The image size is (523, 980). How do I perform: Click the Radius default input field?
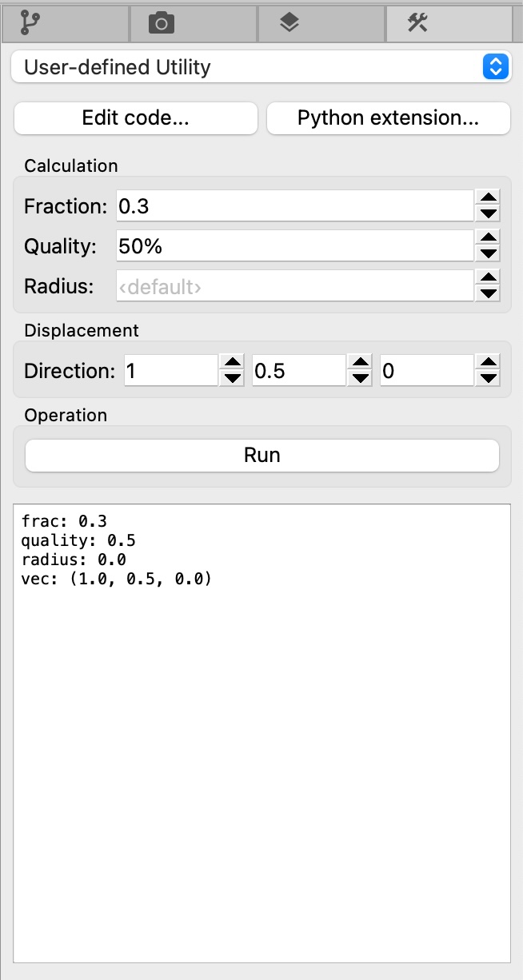point(294,286)
